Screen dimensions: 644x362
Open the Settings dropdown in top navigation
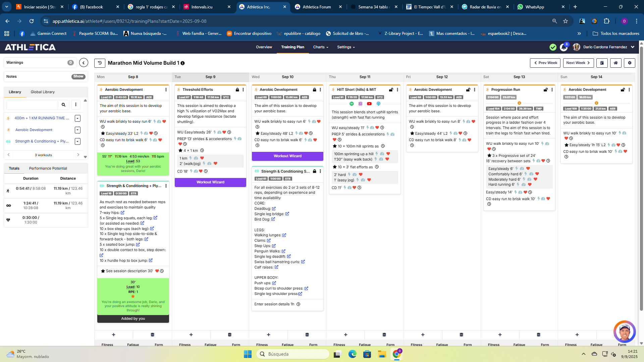pyautogui.click(x=346, y=47)
